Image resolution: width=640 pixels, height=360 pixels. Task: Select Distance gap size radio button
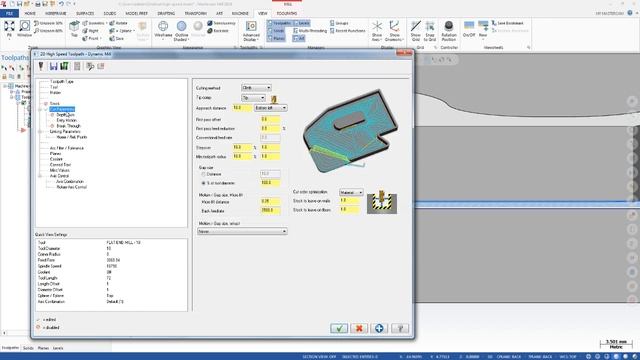pos(203,174)
